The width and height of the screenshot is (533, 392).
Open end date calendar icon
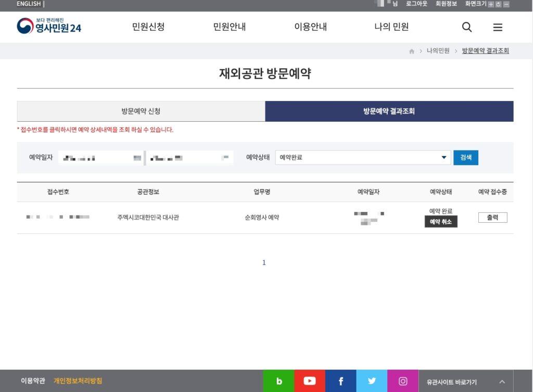click(225, 157)
